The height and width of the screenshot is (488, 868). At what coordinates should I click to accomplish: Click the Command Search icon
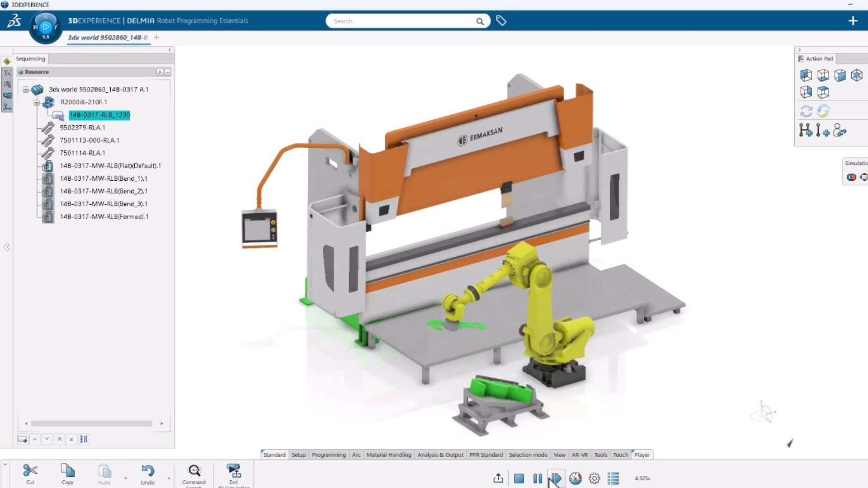pyautogui.click(x=194, y=471)
